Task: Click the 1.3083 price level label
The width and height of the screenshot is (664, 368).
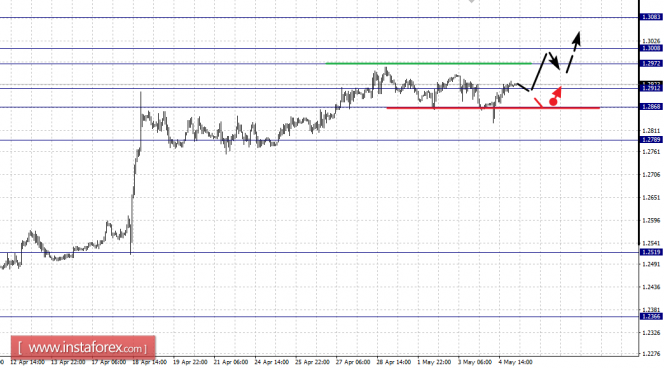Action: pyautogui.click(x=651, y=17)
